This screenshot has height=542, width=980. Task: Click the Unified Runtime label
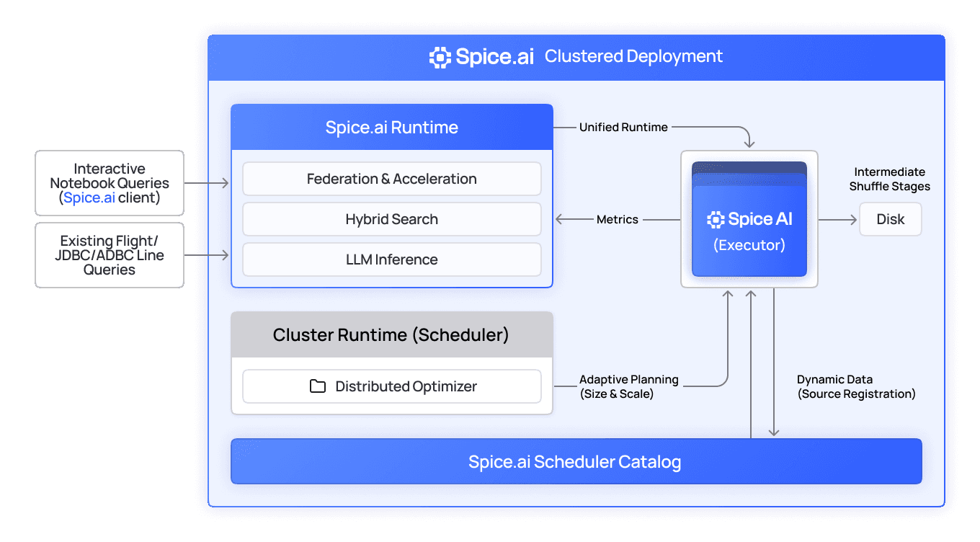(623, 128)
